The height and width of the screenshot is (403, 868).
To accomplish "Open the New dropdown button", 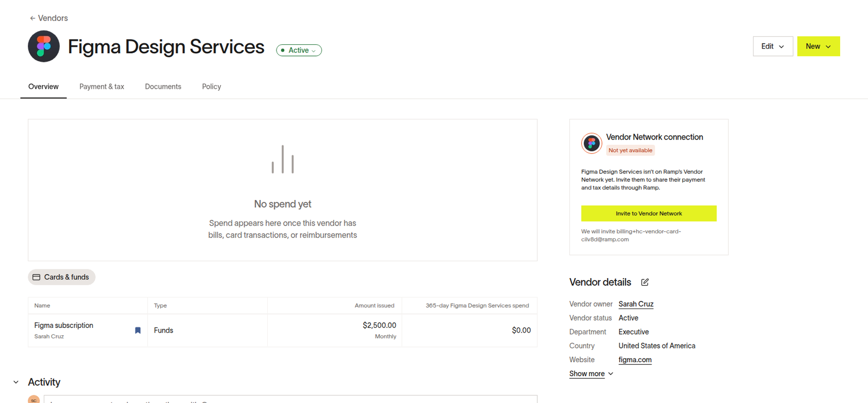I will [819, 46].
